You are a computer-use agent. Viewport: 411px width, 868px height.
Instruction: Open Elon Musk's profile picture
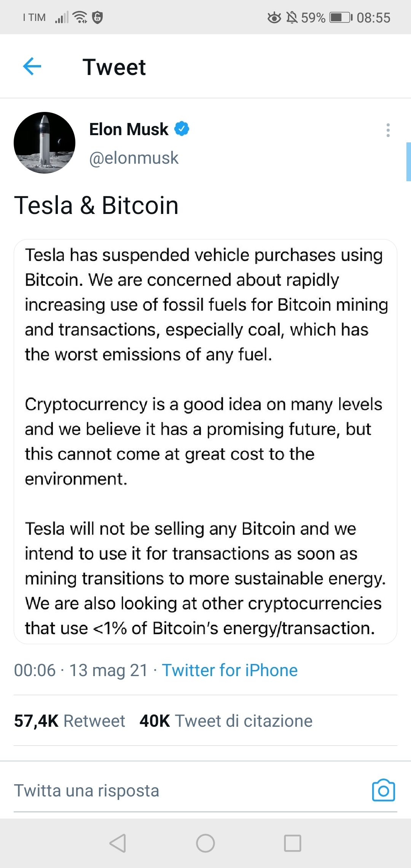click(x=45, y=143)
